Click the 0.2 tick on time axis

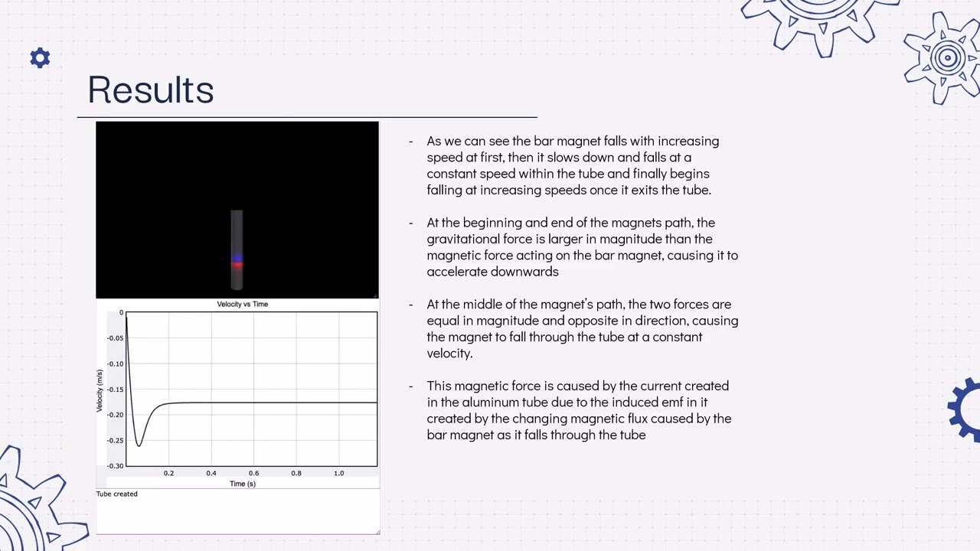(x=168, y=473)
